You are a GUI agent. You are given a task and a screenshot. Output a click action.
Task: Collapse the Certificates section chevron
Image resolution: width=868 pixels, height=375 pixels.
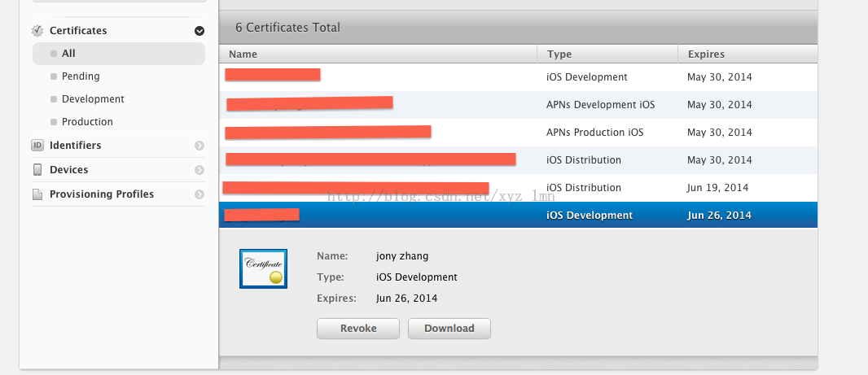(199, 31)
